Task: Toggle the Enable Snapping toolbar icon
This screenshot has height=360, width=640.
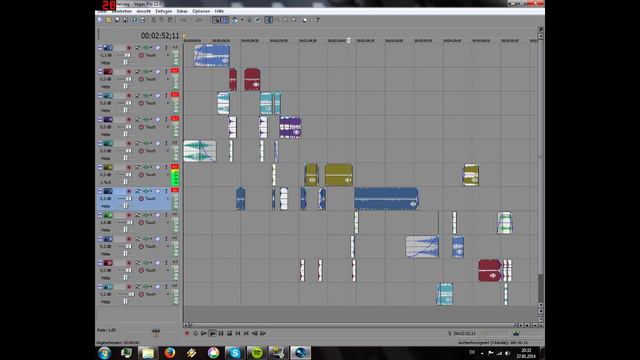Action: pos(216,20)
